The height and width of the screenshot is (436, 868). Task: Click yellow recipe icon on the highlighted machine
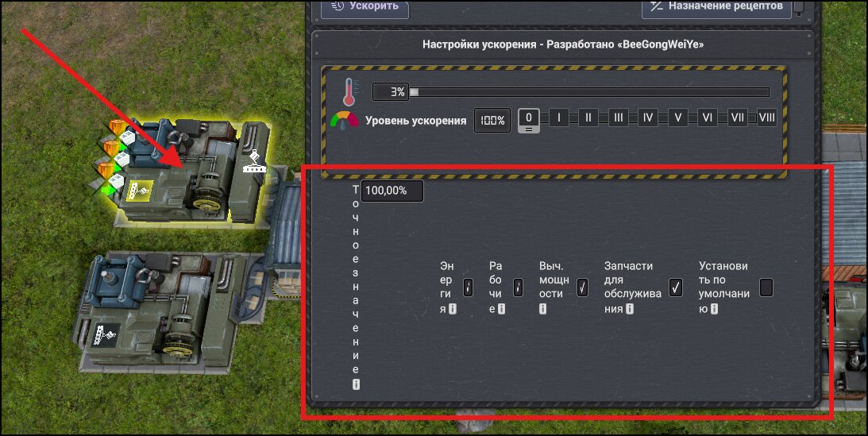coord(141,191)
